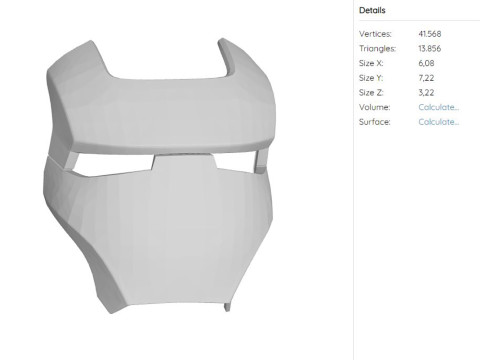The height and width of the screenshot is (360, 480).
Task: Select the Size X value 6,08
Action: click(x=426, y=63)
